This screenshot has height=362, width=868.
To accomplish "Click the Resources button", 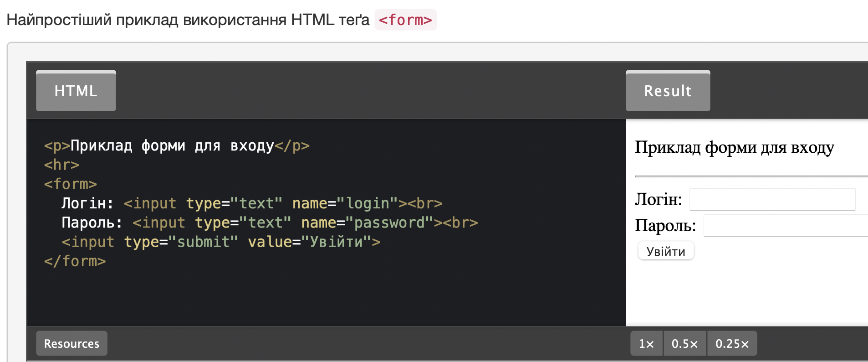I will 71,343.
